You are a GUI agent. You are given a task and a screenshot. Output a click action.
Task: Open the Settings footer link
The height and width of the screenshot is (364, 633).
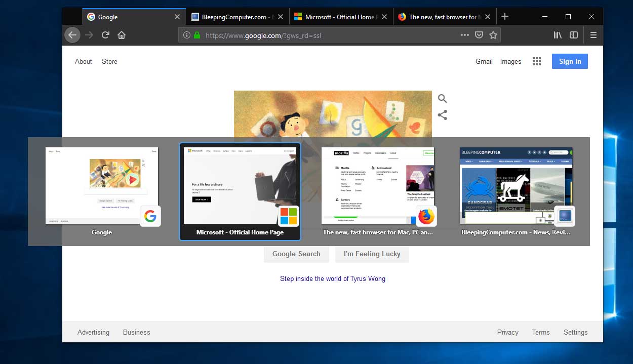click(576, 332)
